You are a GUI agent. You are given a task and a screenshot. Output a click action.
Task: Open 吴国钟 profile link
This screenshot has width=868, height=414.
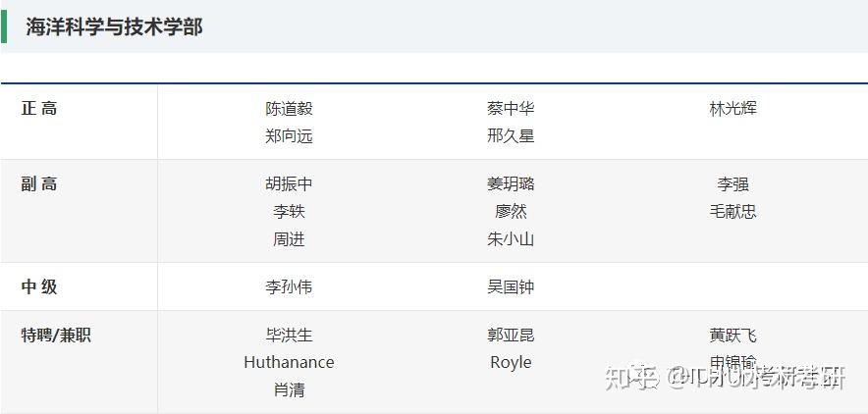point(511,286)
